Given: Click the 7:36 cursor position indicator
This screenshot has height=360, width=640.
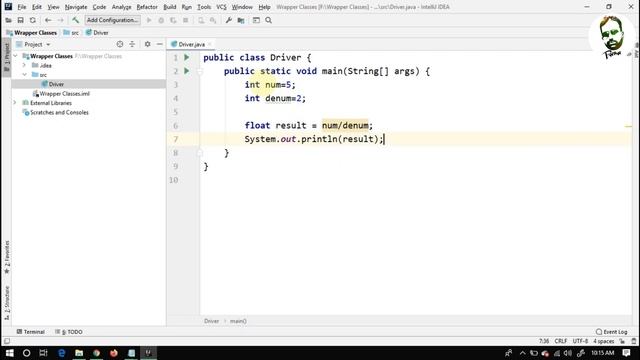Looking at the screenshot, I should [x=544, y=341].
